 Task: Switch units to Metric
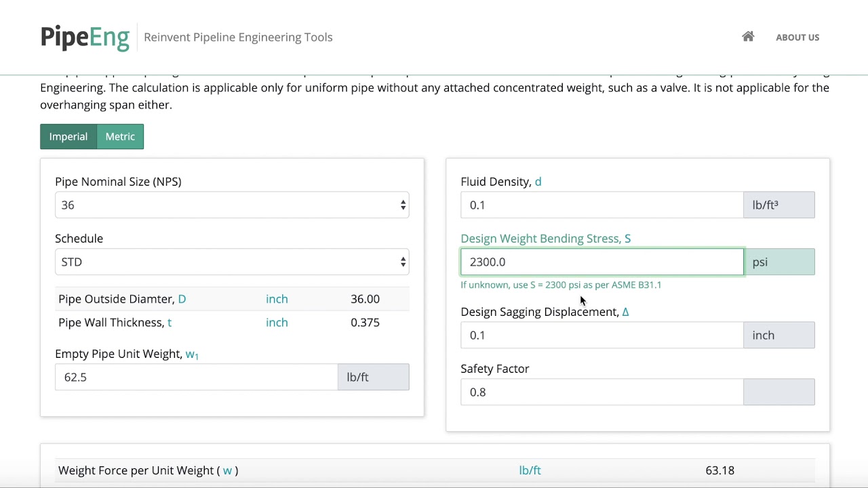point(120,136)
